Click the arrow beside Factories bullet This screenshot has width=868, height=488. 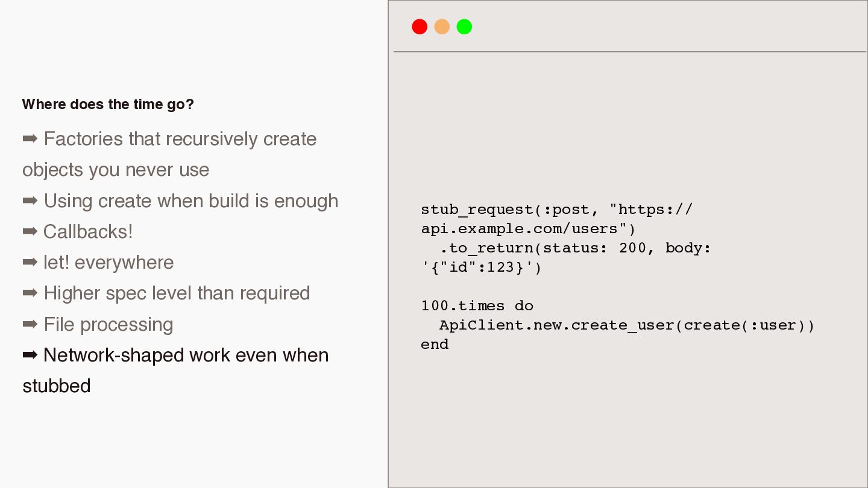tap(30, 139)
